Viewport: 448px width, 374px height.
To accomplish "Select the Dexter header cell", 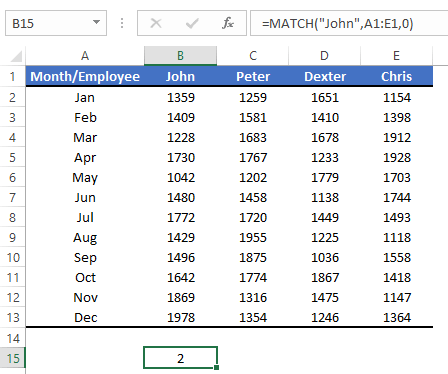I will pos(324,76).
